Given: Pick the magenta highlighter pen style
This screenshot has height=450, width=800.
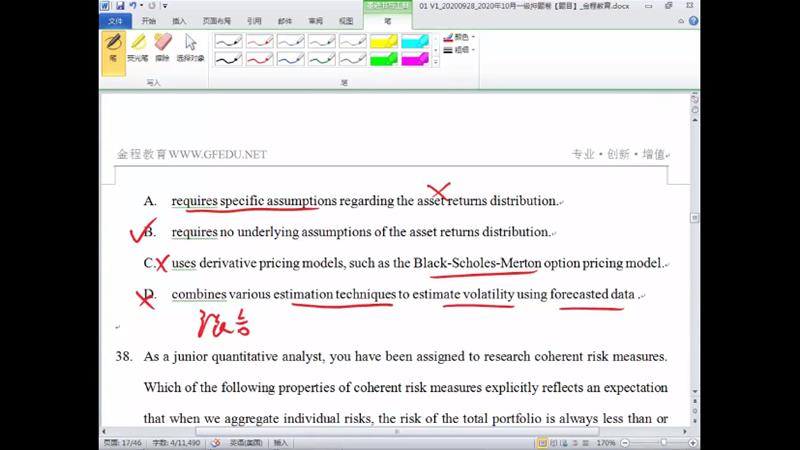Looking at the screenshot, I should [414, 60].
